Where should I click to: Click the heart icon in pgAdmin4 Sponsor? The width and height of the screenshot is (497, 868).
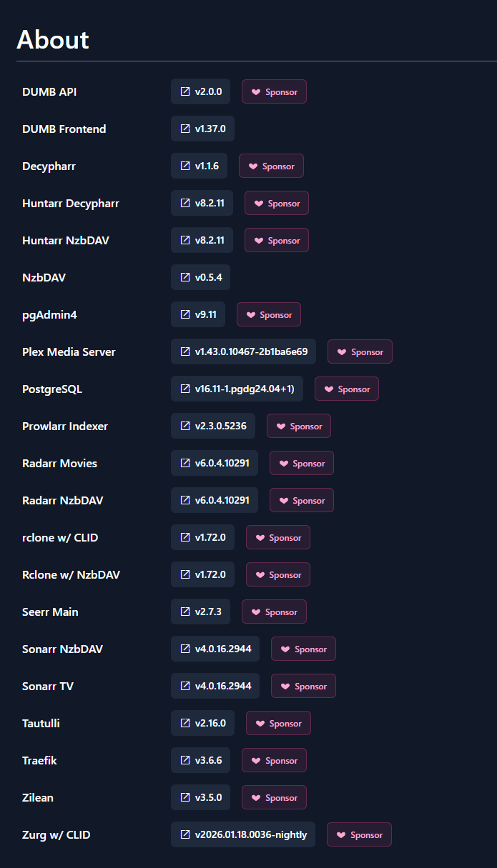pyautogui.click(x=250, y=315)
